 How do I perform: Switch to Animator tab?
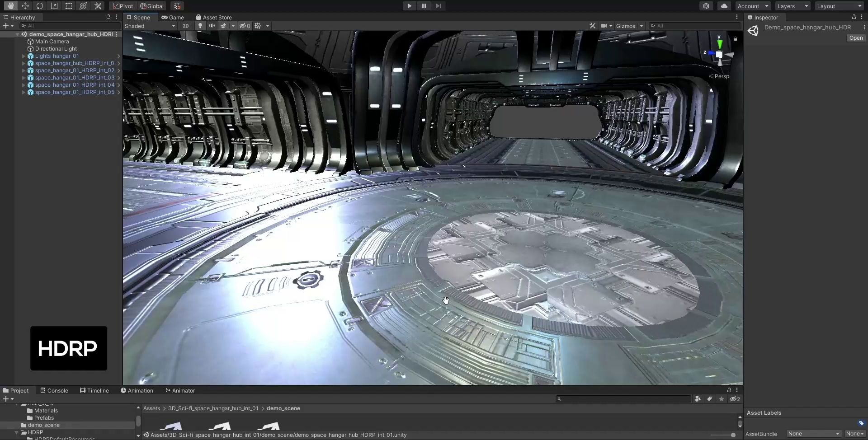pyautogui.click(x=180, y=390)
